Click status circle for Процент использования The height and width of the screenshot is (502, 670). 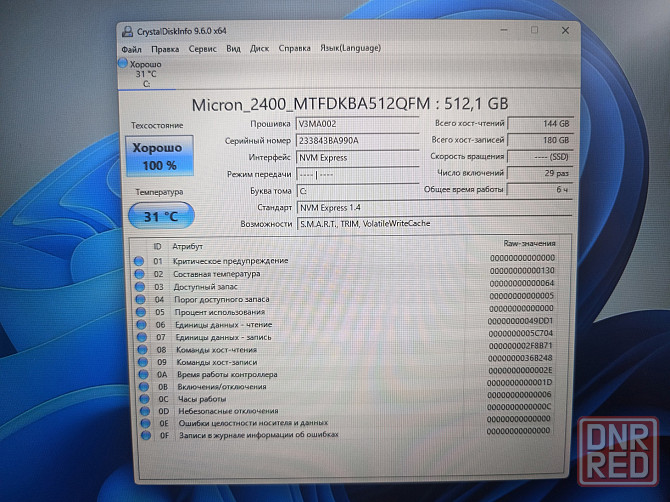(141, 312)
